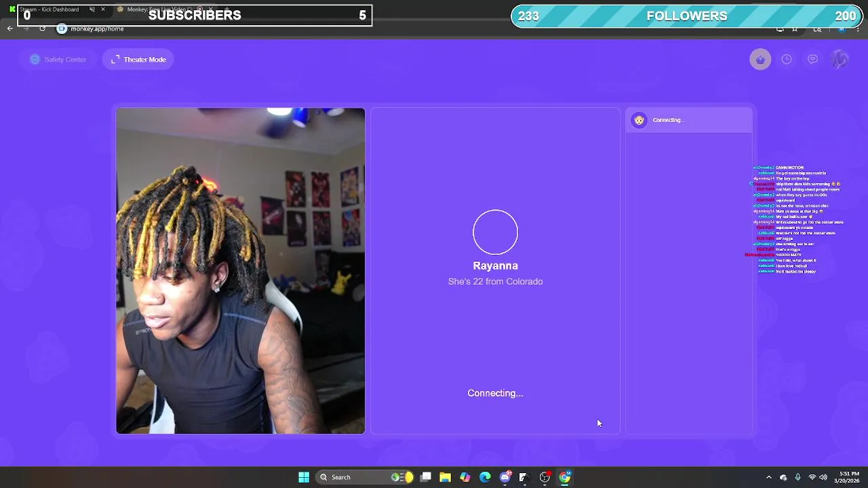Viewport: 868px width, 488px height.
Task: Launch Copilot from the taskbar
Action: click(x=465, y=477)
